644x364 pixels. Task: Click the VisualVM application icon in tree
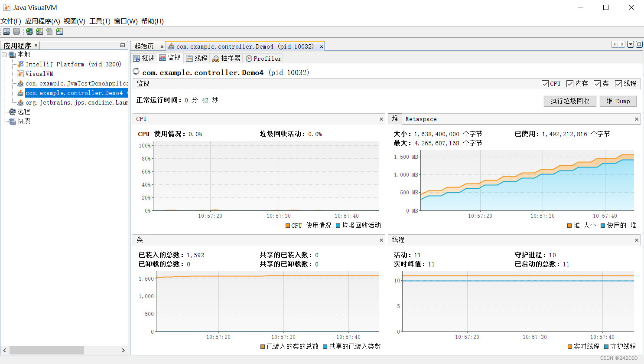tap(20, 74)
